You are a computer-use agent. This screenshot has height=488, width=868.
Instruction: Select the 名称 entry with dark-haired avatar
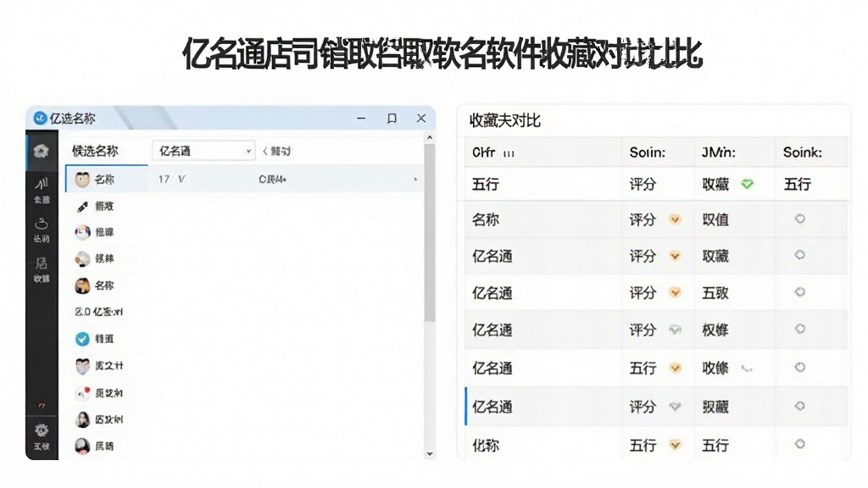[94, 286]
